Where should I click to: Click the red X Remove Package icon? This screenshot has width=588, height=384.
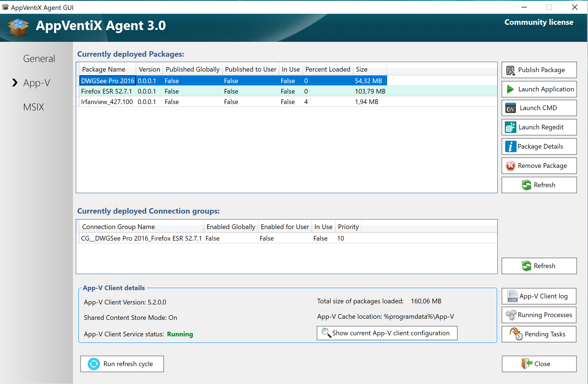pos(510,166)
